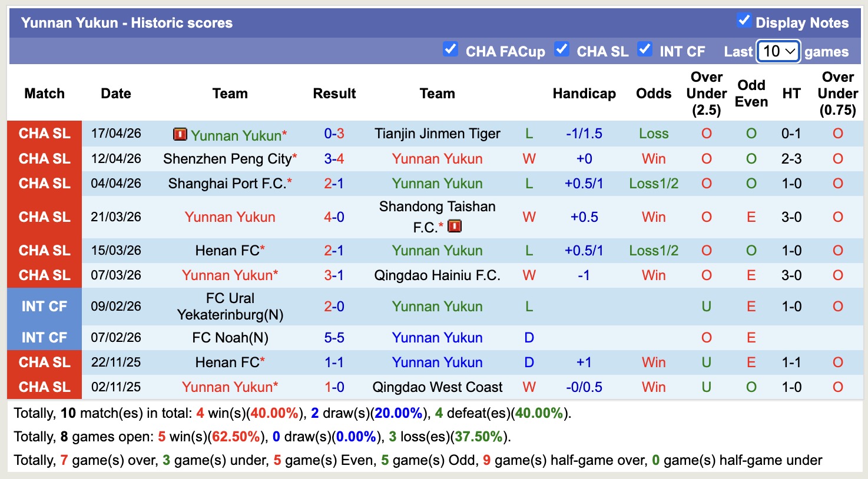
Task: Open the Last games count dropdown
Action: click(778, 51)
